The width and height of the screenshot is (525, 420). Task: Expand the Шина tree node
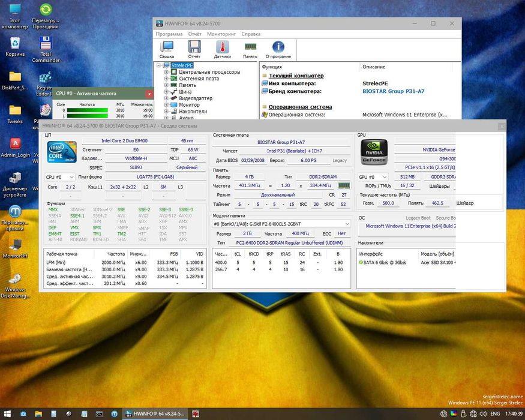(166, 91)
